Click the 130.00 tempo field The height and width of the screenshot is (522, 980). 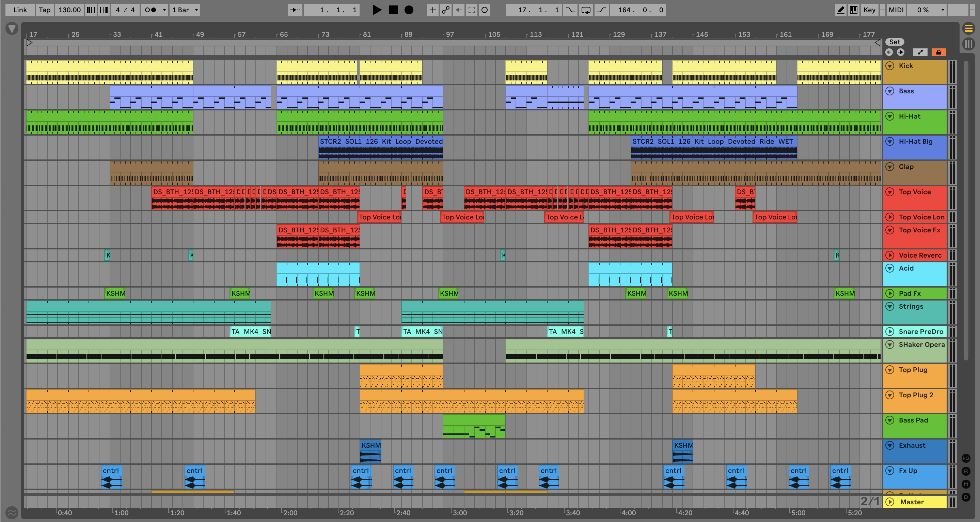(x=69, y=10)
